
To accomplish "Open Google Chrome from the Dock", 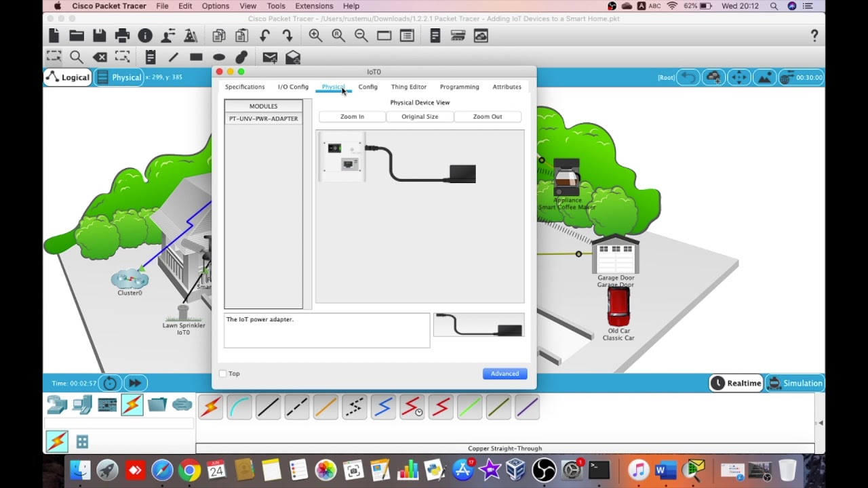I will pos(189,470).
